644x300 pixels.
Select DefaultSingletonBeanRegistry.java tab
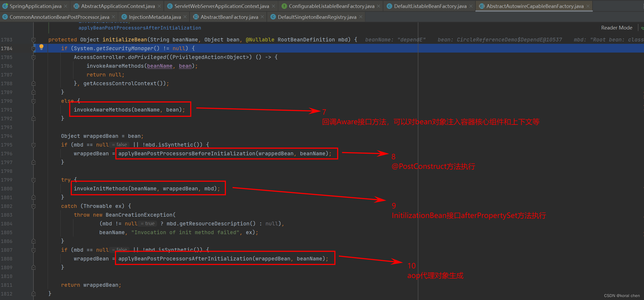click(x=317, y=17)
